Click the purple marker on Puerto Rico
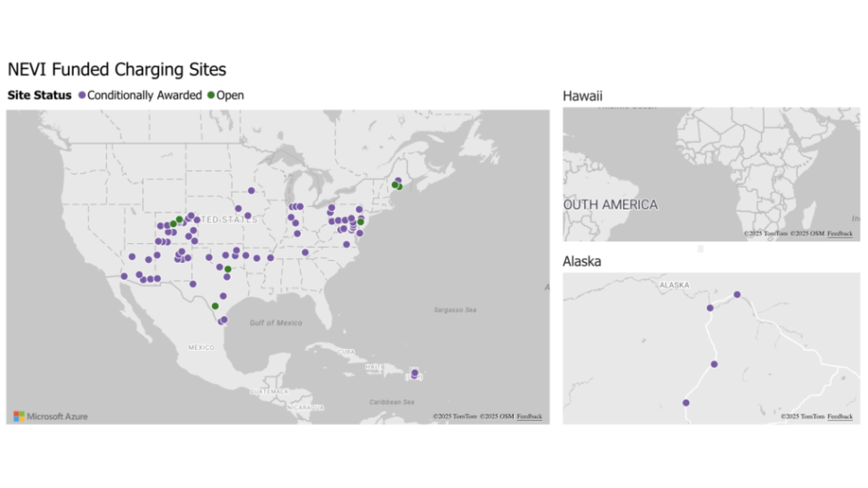This screenshot has width=868, height=488. 415,373
